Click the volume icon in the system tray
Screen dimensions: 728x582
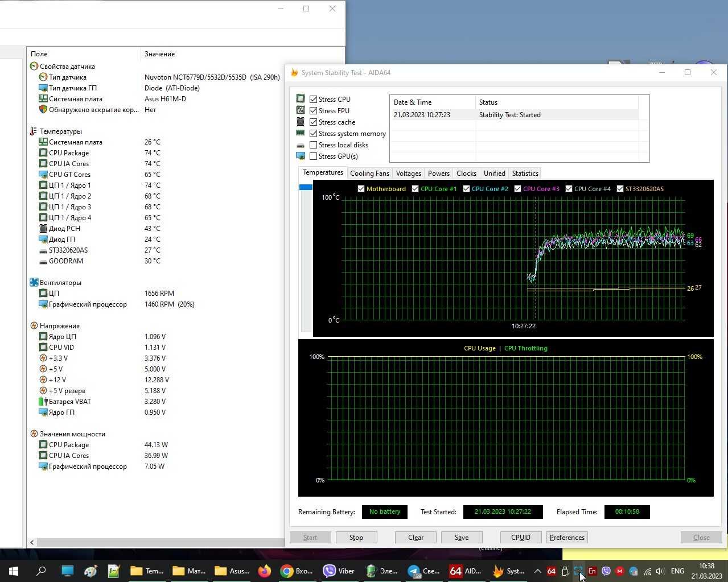(660, 571)
